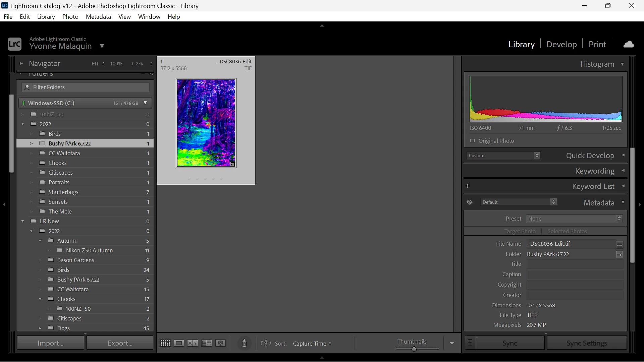Open Compare view (X|Y)

tap(193, 343)
